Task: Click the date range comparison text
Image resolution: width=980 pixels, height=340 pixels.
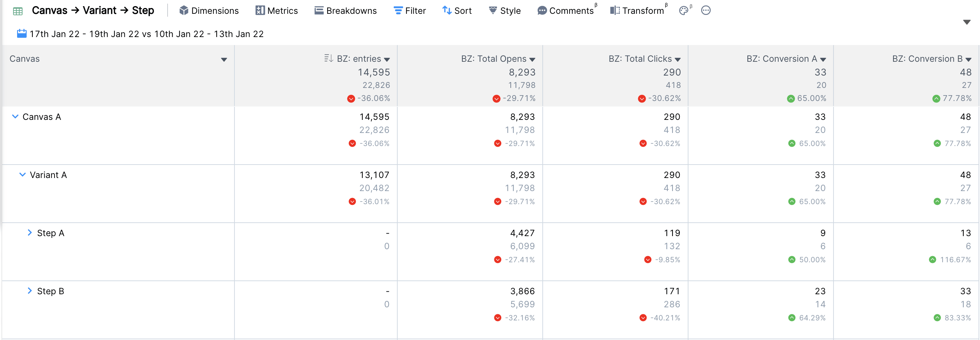Action: point(146,34)
